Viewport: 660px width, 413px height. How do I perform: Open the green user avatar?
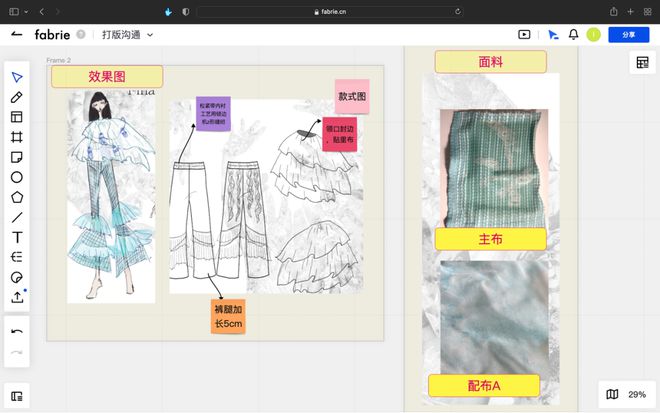click(593, 35)
